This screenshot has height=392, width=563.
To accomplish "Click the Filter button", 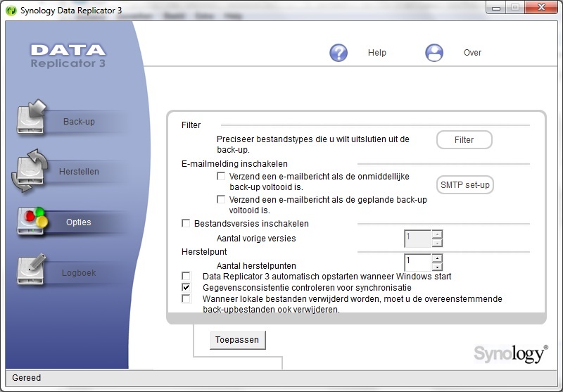I will coord(464,139).
